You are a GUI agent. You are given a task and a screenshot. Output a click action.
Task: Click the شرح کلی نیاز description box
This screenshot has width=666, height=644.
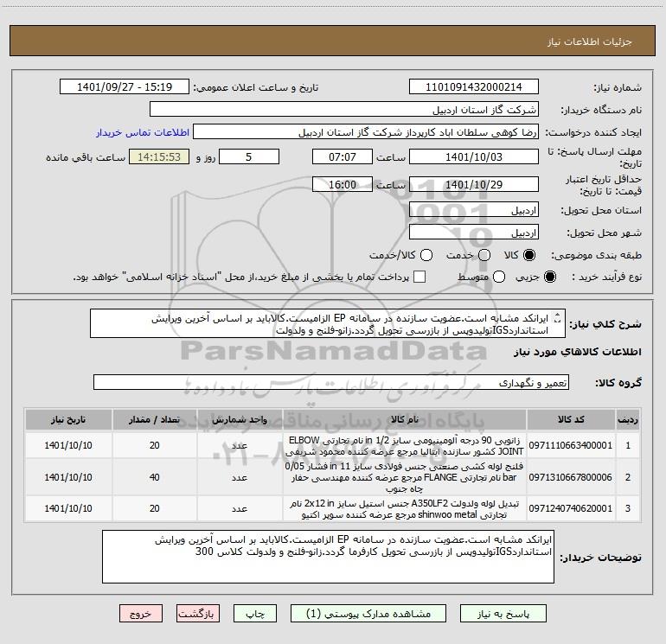(328, 323)
